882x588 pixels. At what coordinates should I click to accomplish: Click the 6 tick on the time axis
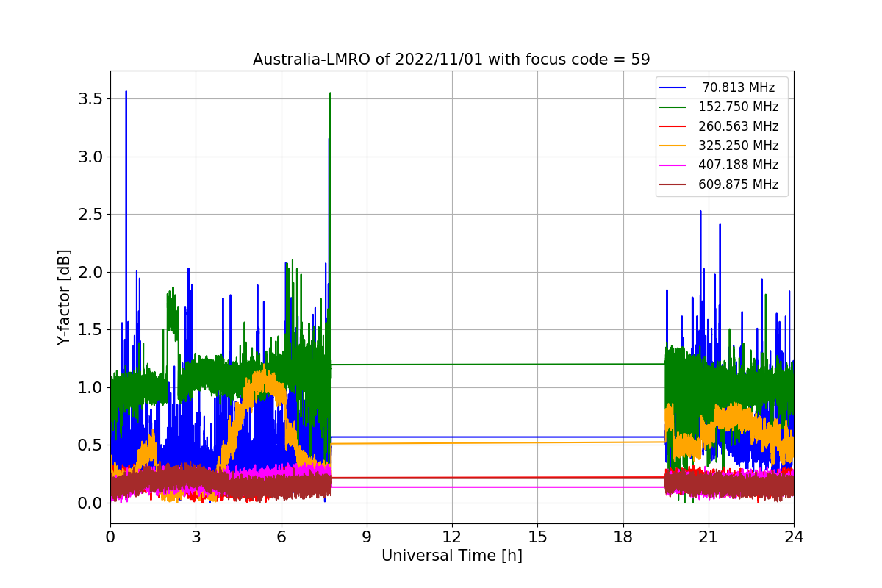[281, 537]
